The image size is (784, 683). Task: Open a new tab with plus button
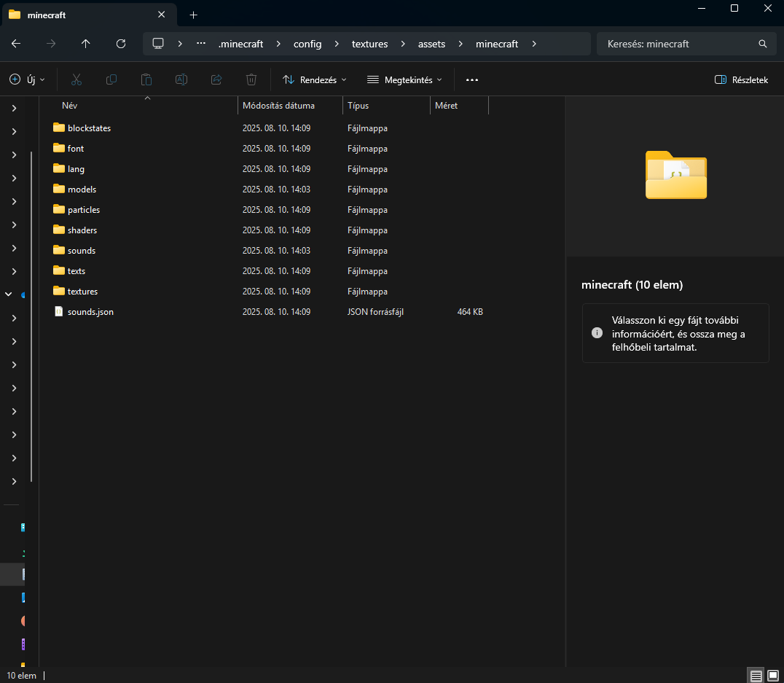[x=194, y=15]
